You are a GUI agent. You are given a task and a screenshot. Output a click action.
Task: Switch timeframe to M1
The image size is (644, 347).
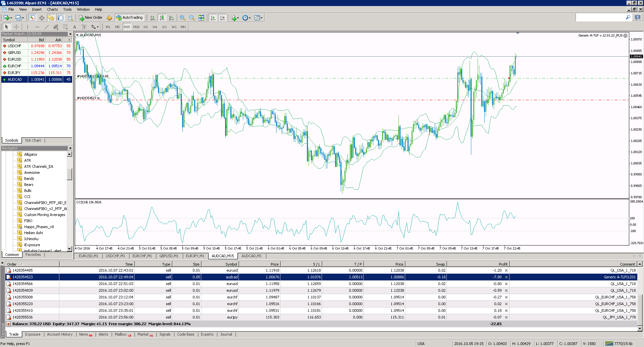point(108,27)
